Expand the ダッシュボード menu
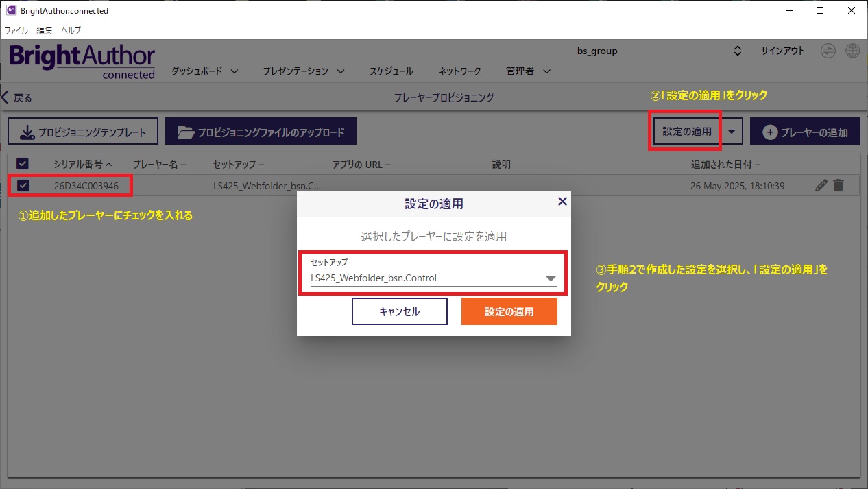The width and height of the screenshot is (868, 489). 204,71
